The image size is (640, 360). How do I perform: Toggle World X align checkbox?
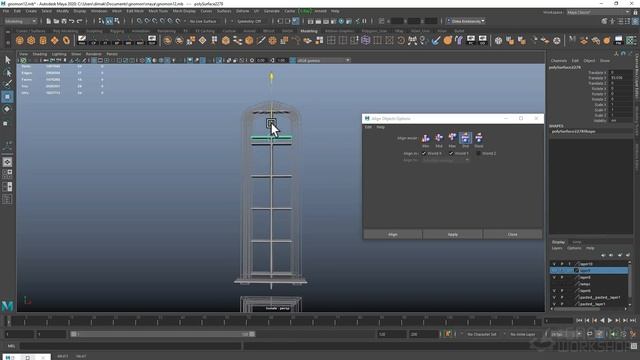pyautogui.click(x=424, y=153)
